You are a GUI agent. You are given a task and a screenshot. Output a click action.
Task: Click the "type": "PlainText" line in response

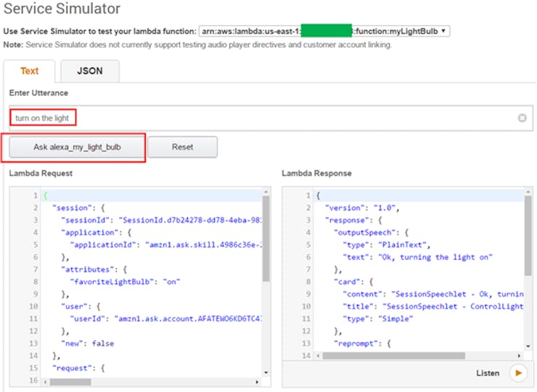386,245
